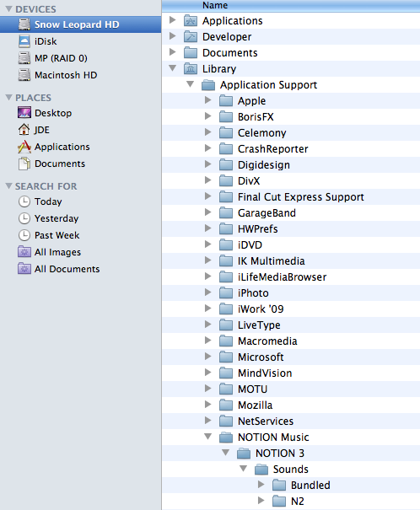The image size is (420, 510).
Task: Select the CrashReporter row
Action: click(291, 149)
